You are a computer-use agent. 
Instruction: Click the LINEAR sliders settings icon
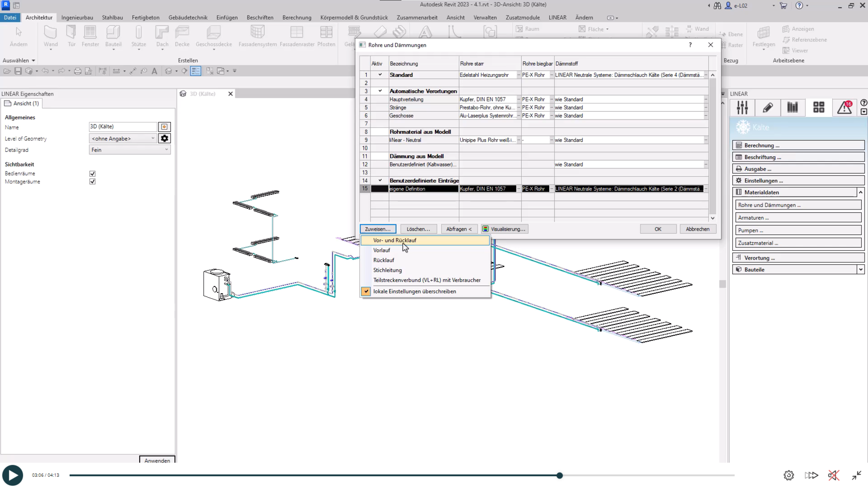[x=742, y=107]
